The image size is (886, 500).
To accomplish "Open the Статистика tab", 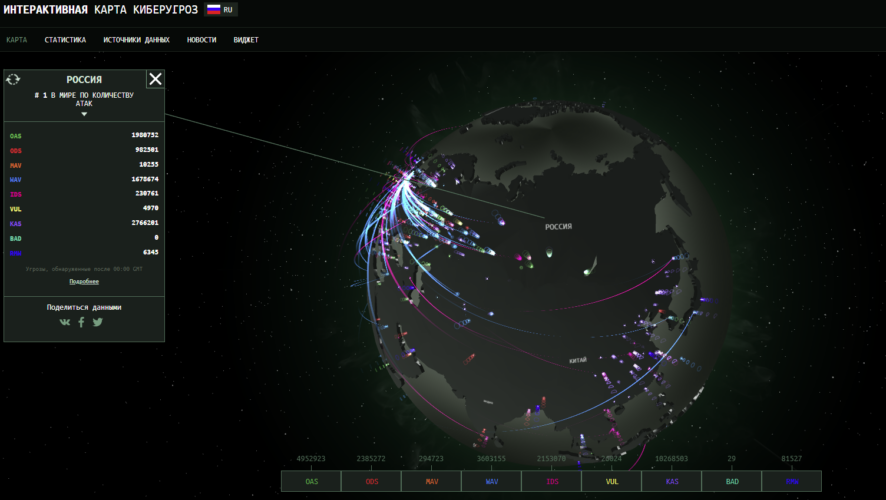I will tap(65, 40).
